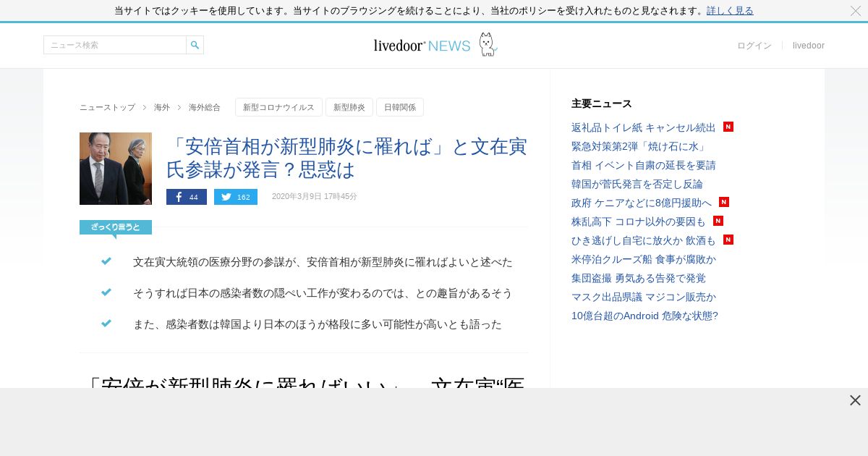Open 韓国が菅氏発言を否定し反論 news
868x456 pixels.
(637, 184)
